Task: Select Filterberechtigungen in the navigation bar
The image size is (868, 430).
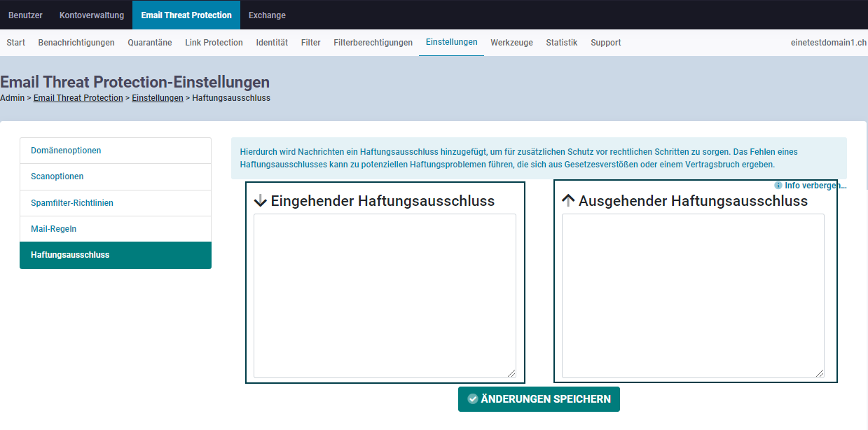Action: [373, 43]
